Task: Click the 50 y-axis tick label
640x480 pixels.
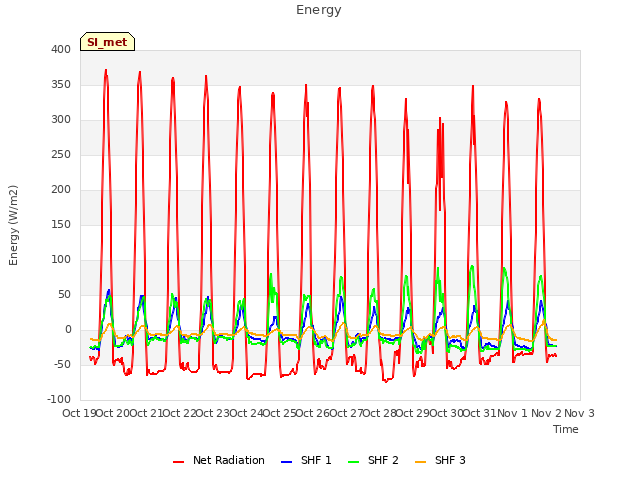Action: (x=64, y=294)
